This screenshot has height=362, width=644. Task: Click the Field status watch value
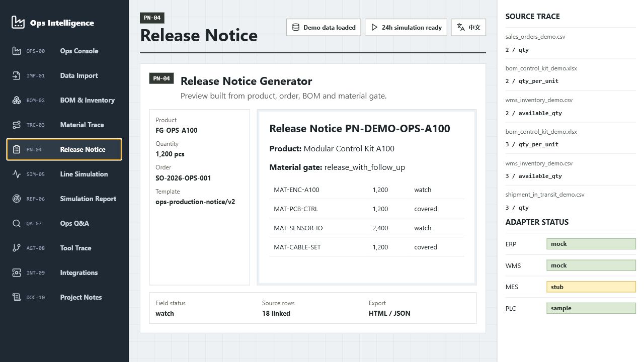pyautogui.click(x=165, y=313)
